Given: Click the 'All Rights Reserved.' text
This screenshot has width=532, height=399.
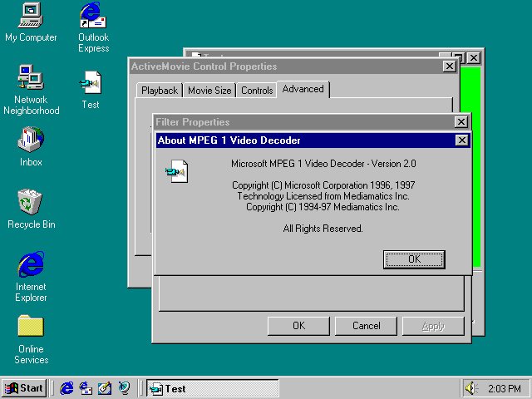Looking at the screenshot, I should pos(323,229).
